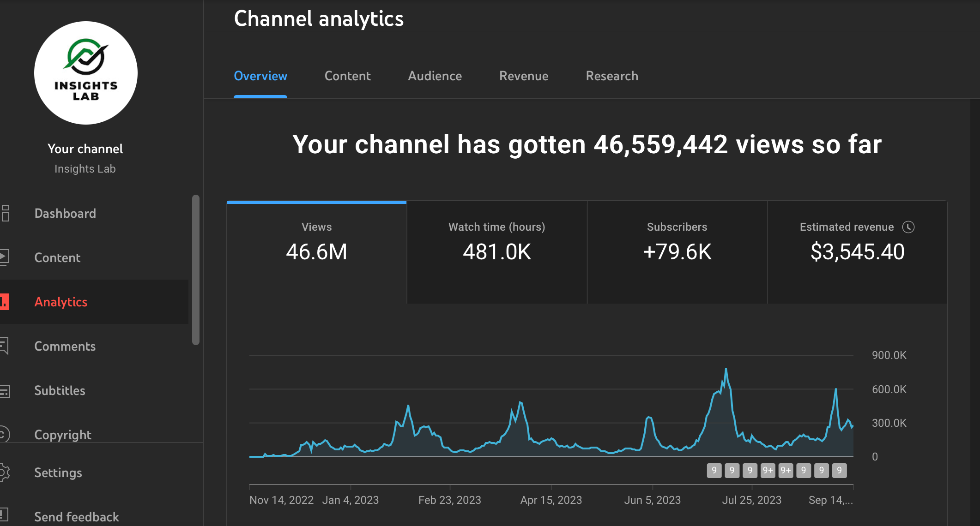Click the Copyright sidebar icon
This screenshot has height=526, width=980.
coord(4,435)
